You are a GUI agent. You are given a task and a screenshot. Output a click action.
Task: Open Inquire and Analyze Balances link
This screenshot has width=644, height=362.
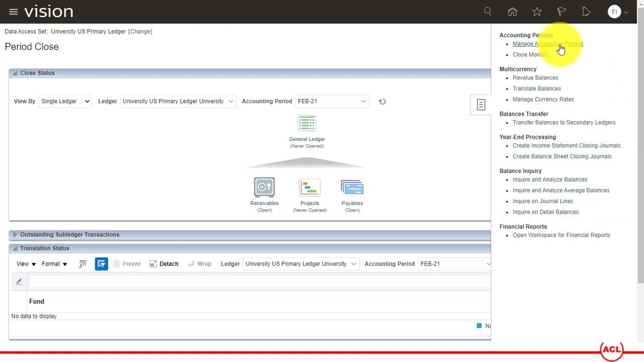pos(550,179)
